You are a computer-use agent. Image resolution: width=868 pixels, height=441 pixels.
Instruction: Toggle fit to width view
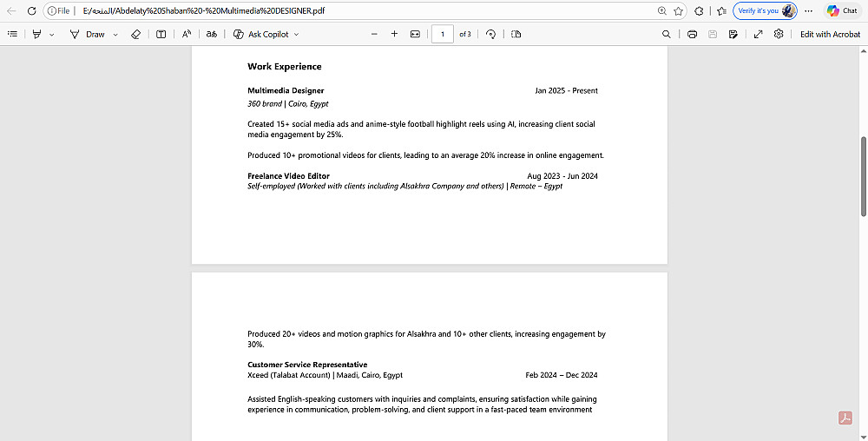pos(415,35)
